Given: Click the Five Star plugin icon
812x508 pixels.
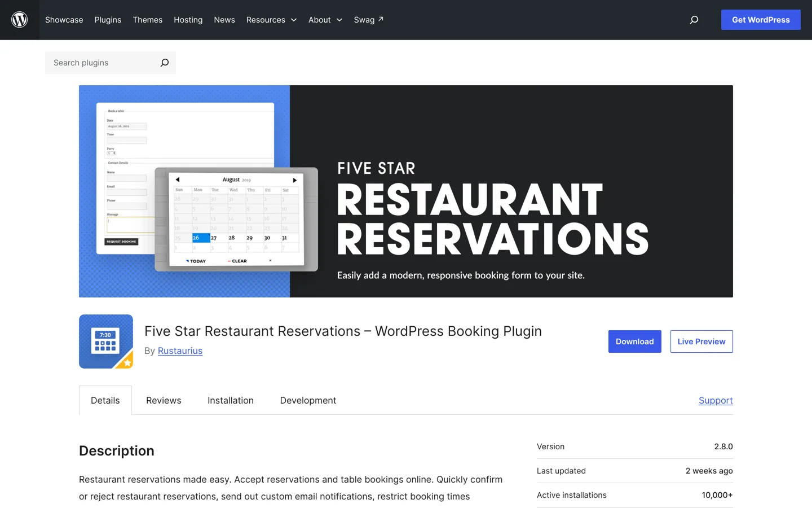Looking at the screenshot, I should (x=106, y=341).
